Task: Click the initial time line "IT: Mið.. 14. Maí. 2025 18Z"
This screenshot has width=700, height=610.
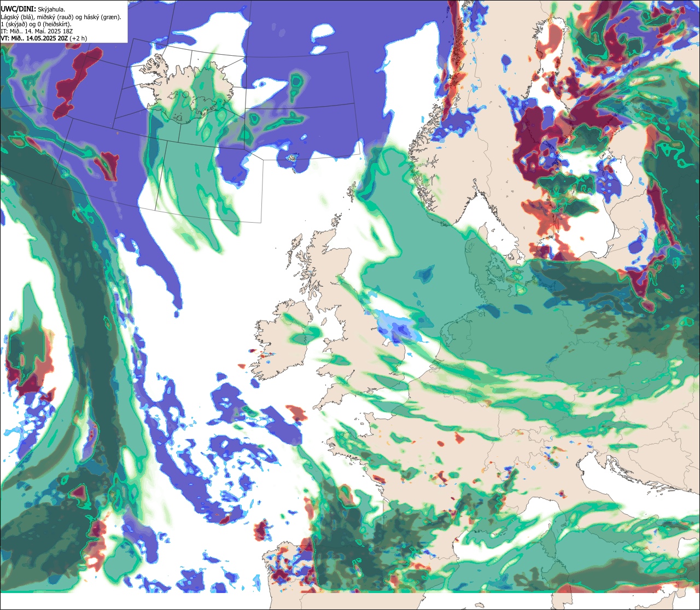Action: (x=37, y=31)
